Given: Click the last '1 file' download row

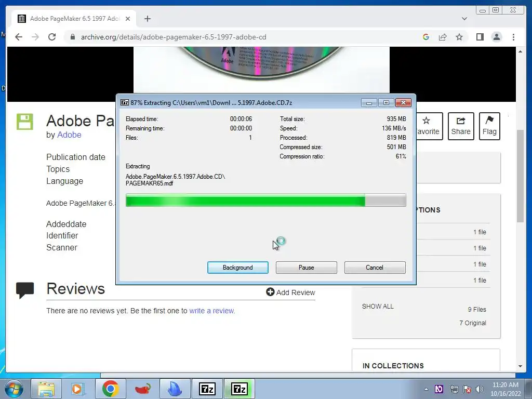Looking at the screenshot, I should pos(480,280).
